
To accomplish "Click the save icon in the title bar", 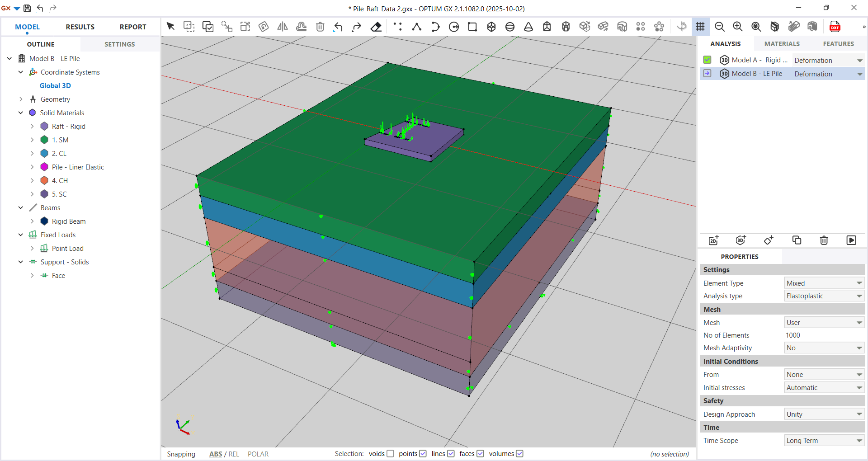I will coord(27,8).
